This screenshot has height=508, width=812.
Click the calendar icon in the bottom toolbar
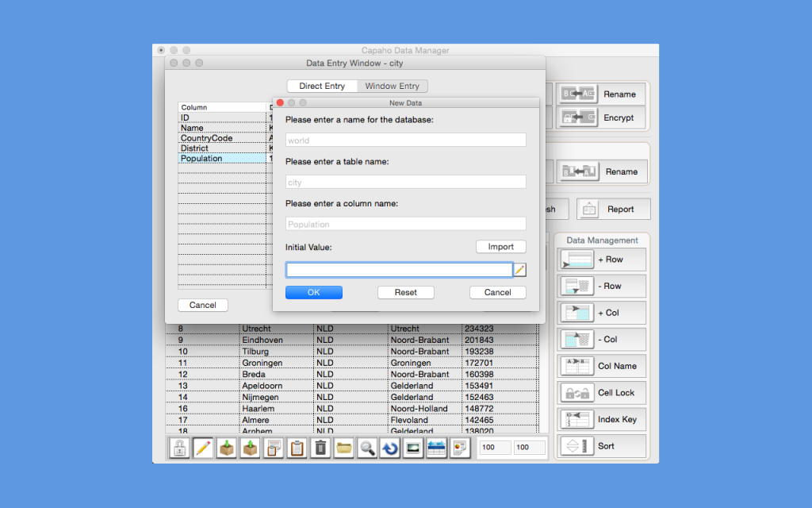pyautogui.click(x=437, y=448)
